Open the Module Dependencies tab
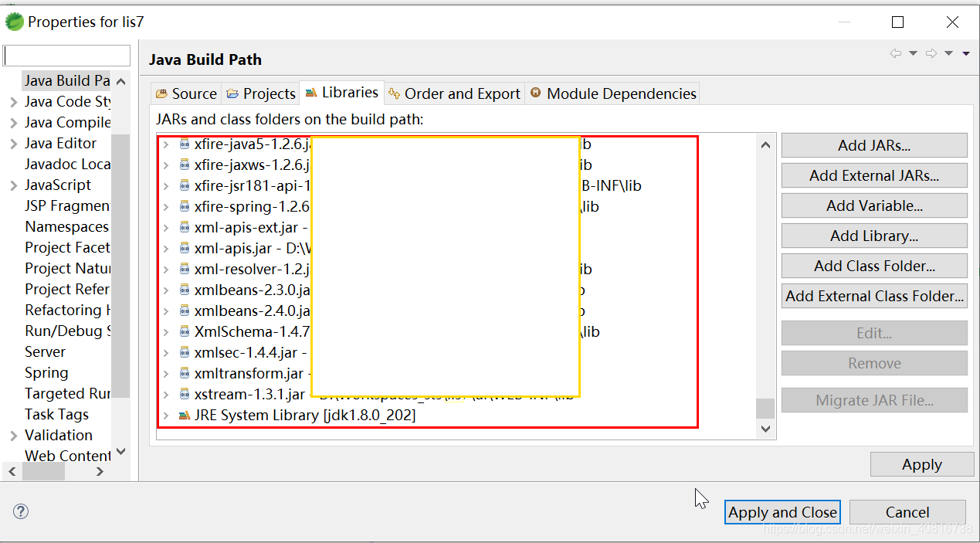 tap(612, 93)
